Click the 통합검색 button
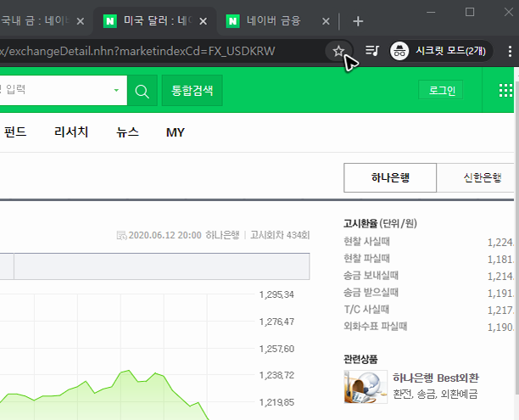Image resolution: width=519 pixels, height=420 pixels. pyautogui.click(x=192, y=91)
